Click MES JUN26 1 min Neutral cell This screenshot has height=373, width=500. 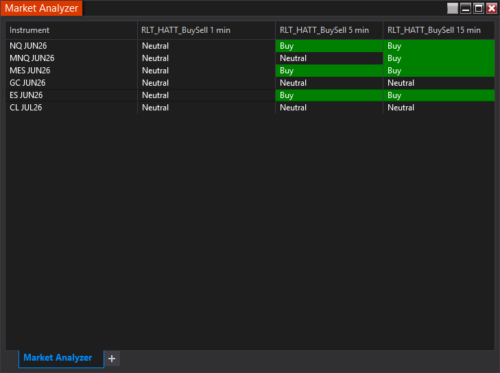click(x=206, y=70)
